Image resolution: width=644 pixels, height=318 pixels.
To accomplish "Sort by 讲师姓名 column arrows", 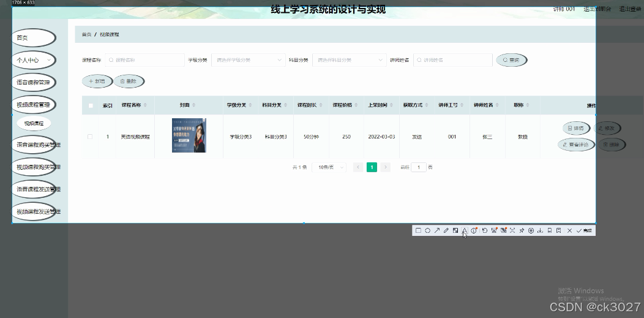I will 498,105.
